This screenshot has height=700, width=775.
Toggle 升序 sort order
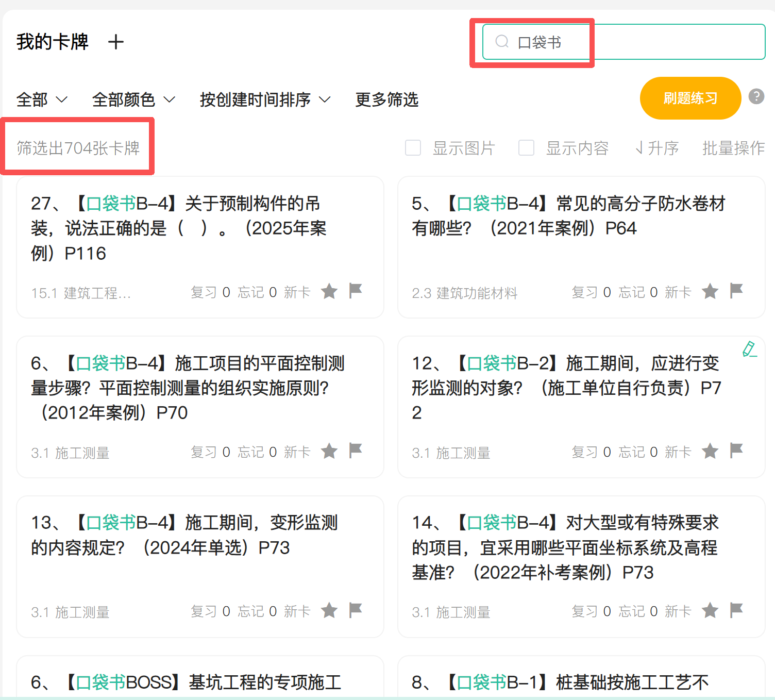point(657,148)
